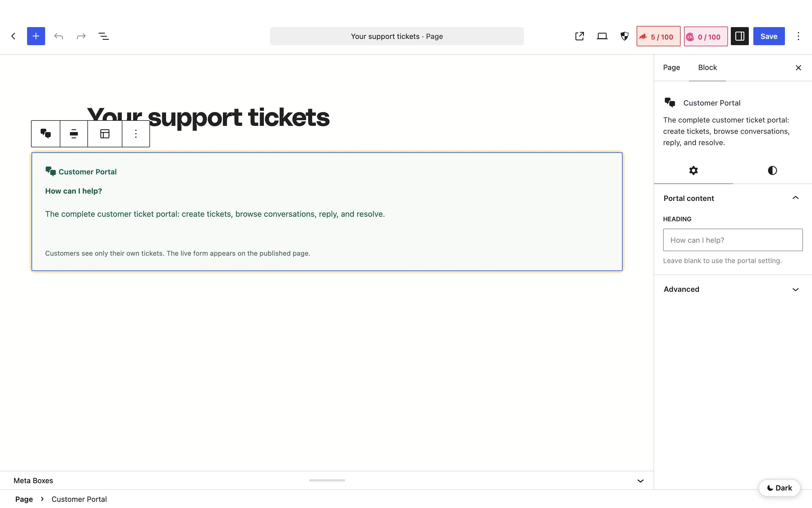Click the block footer note about customers' tickets
812x508 pixels.
(178, 253)
